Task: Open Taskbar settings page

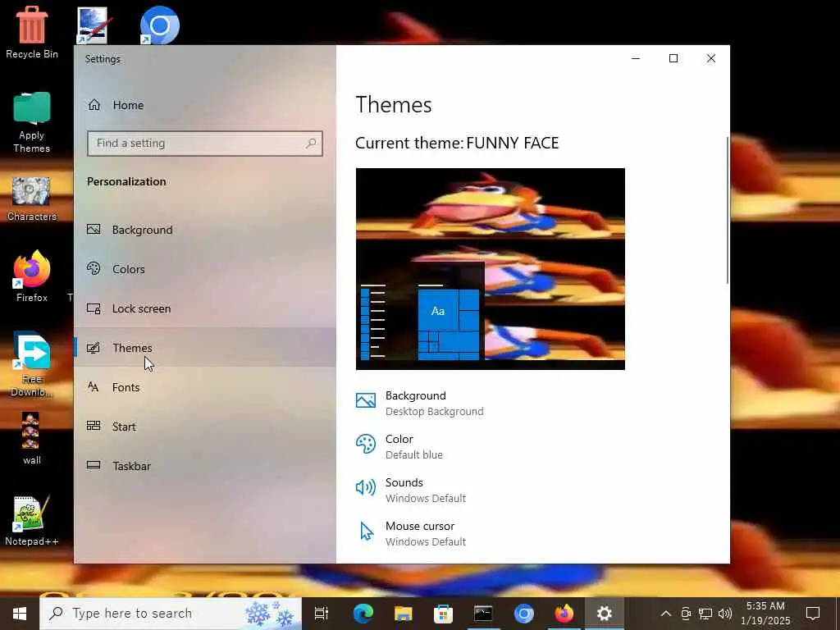Action: click(204, 466)
